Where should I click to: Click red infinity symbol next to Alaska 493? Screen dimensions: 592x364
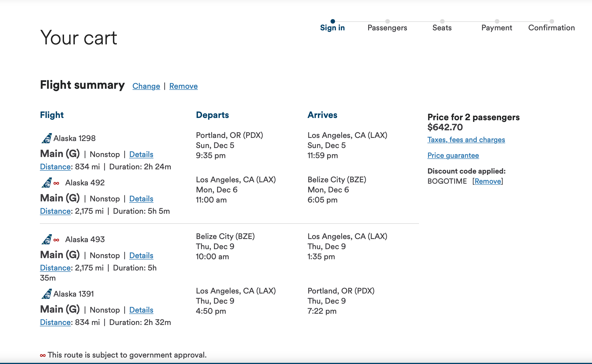56,240
